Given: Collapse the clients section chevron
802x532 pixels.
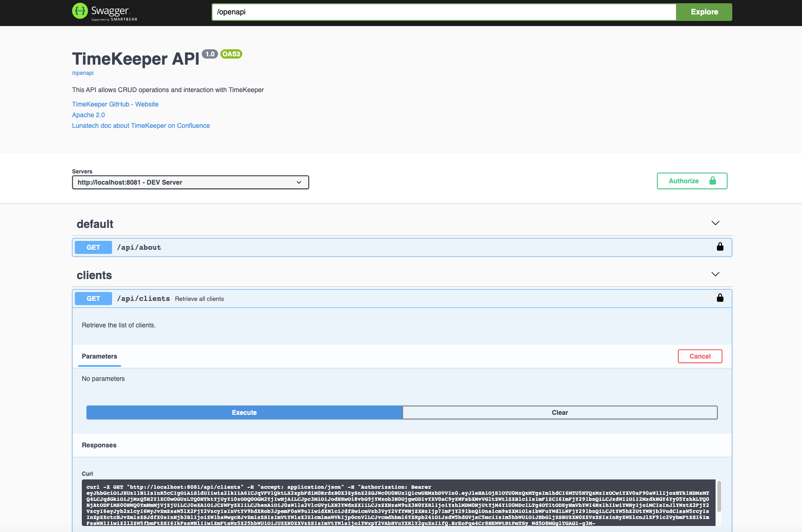Looking at the screenshot, I should tap(716, 274).
